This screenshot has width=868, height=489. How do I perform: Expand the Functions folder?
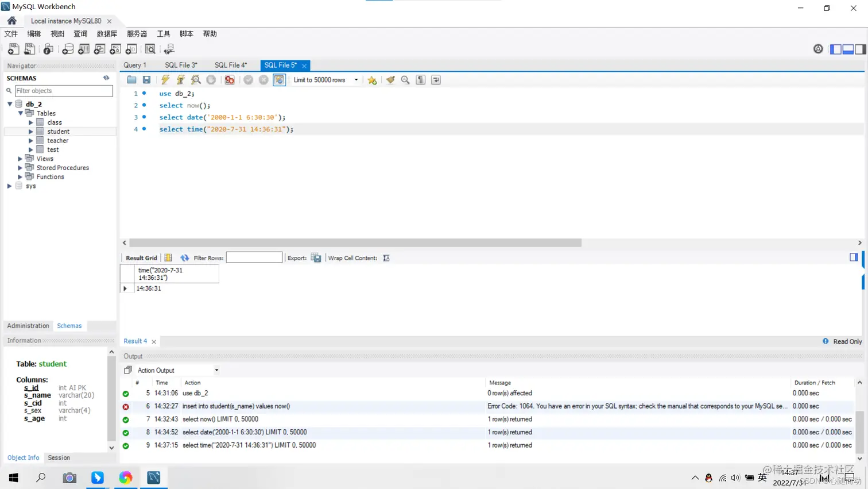click(20, 177)
